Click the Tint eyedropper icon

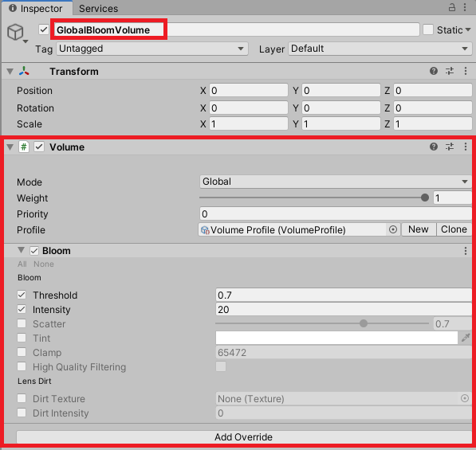[x=466, y=338]
